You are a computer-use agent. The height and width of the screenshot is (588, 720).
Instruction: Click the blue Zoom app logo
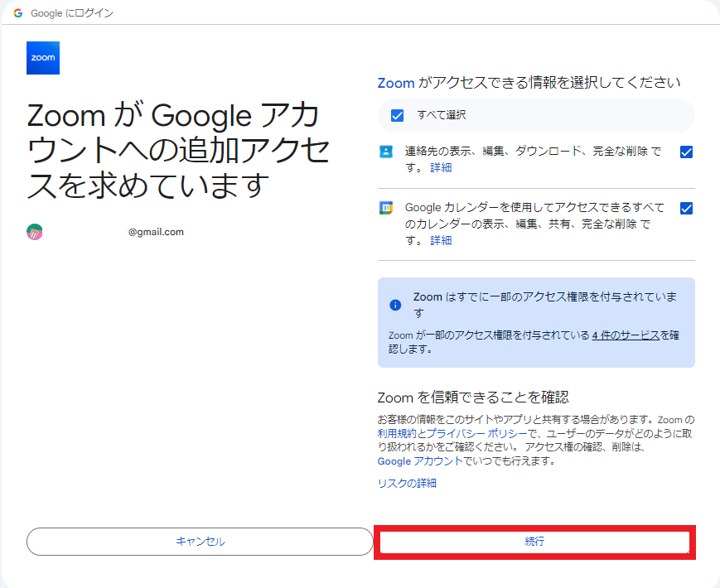[43, 58]
